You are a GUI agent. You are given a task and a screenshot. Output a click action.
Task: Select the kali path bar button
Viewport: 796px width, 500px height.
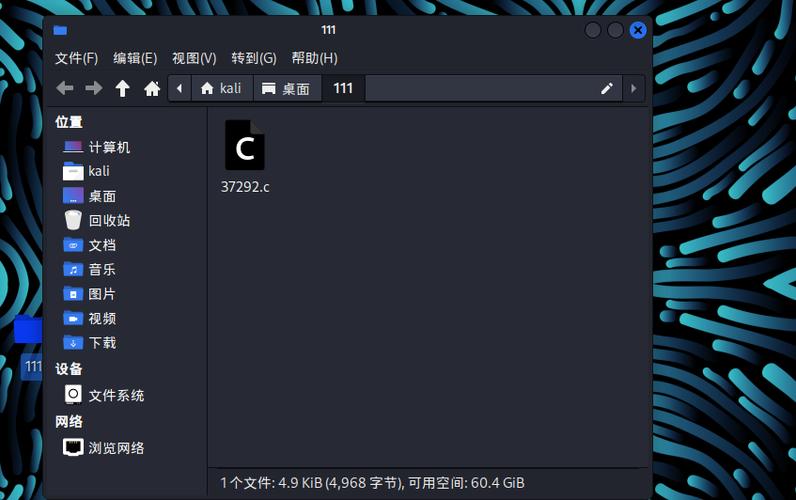point(221,88)
